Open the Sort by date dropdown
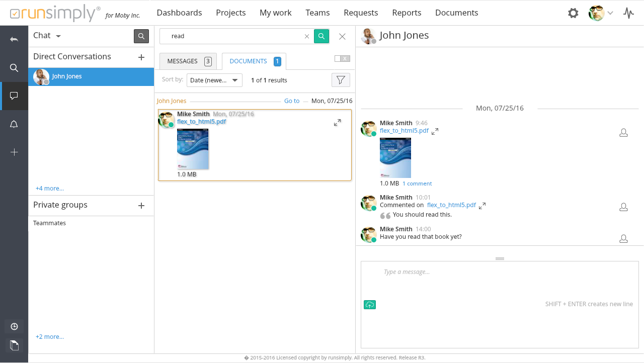This screenshot has height=363, width=644. point(214,80)
